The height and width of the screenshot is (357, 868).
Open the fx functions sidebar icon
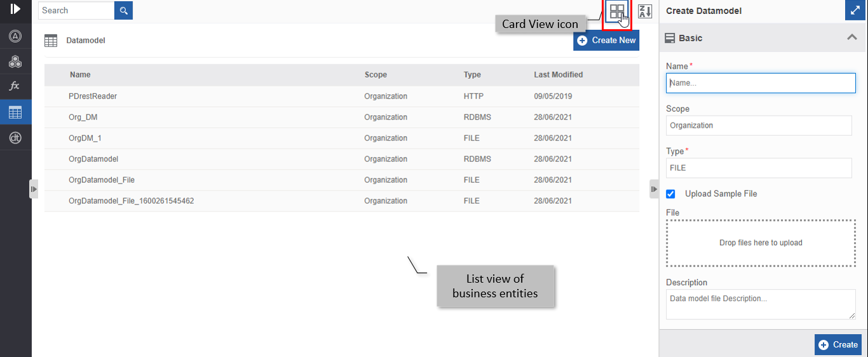coord(15,86)
